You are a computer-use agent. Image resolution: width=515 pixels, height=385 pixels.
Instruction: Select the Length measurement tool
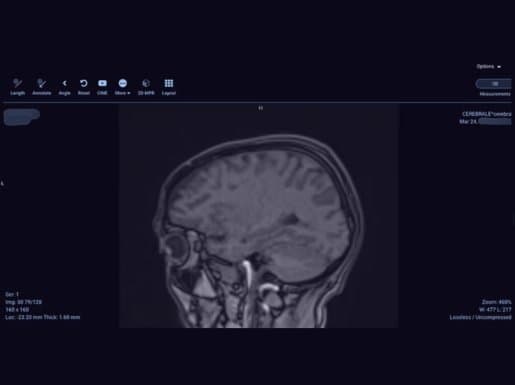click(x=17, y=87)
